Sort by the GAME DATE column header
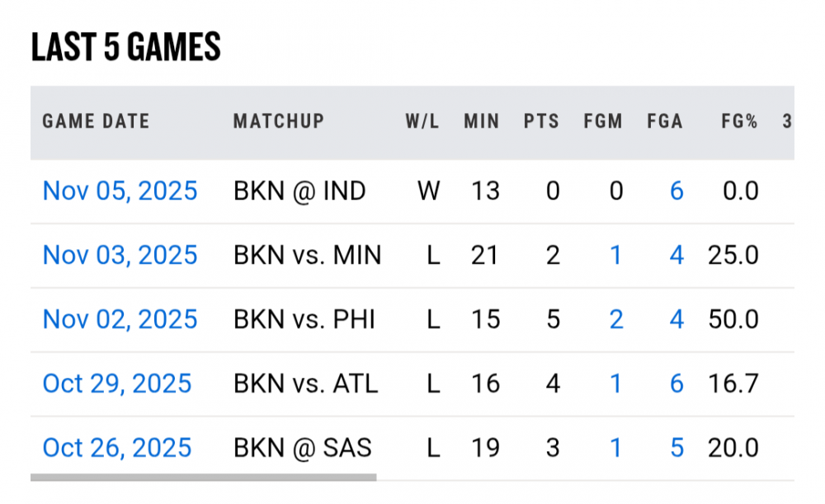The width and height of the screenshot is (825, 504). pyautogui.click(x=96, y=122)
